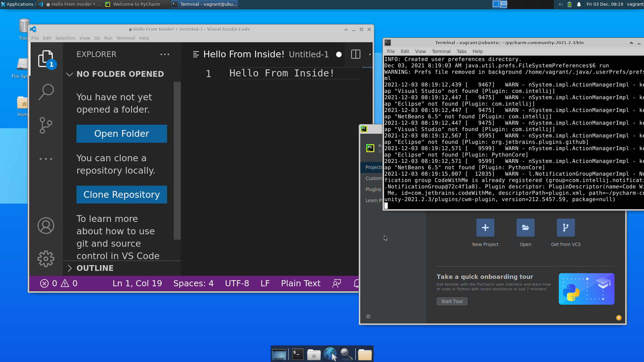Click the editor text line Hello From Inside!
The width and height of the screenshot is (644, 362).
click(282, 73)
